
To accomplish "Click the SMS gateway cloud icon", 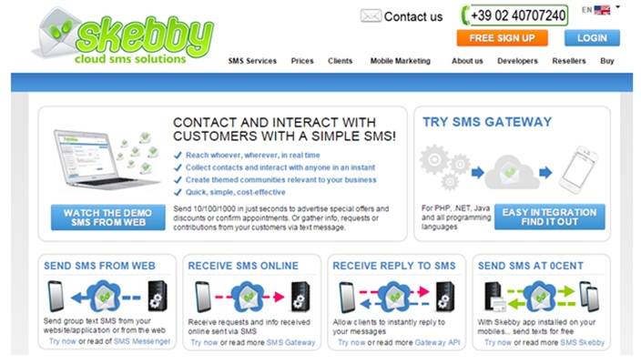I will (x=512, y=172).
